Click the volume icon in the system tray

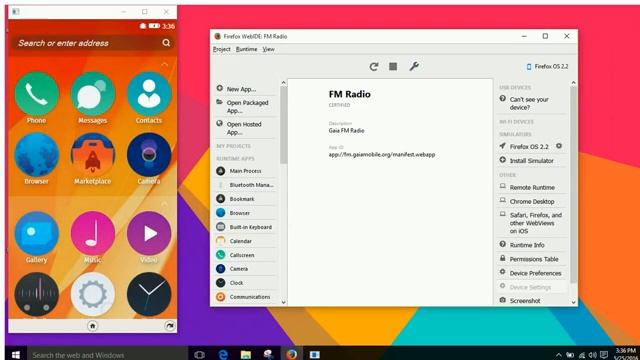[593, 355]
